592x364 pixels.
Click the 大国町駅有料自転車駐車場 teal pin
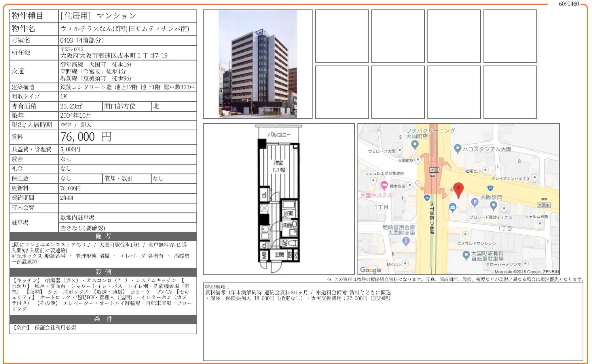click(466, 255)
